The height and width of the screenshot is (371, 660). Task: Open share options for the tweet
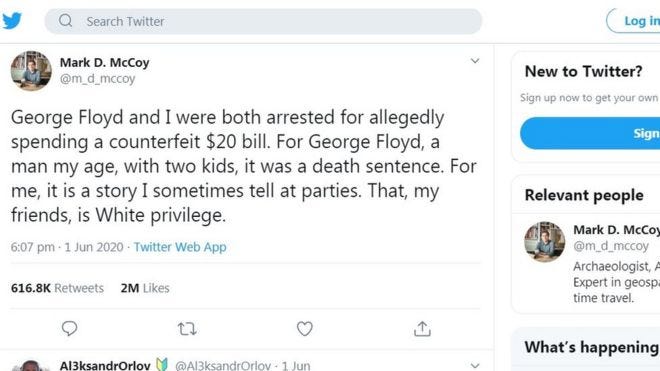point(422,329)
